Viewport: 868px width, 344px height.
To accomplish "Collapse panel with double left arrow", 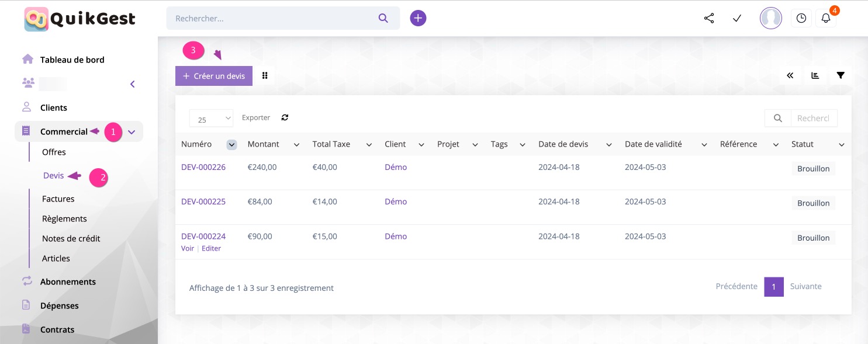I will click(x=790, y=75).
